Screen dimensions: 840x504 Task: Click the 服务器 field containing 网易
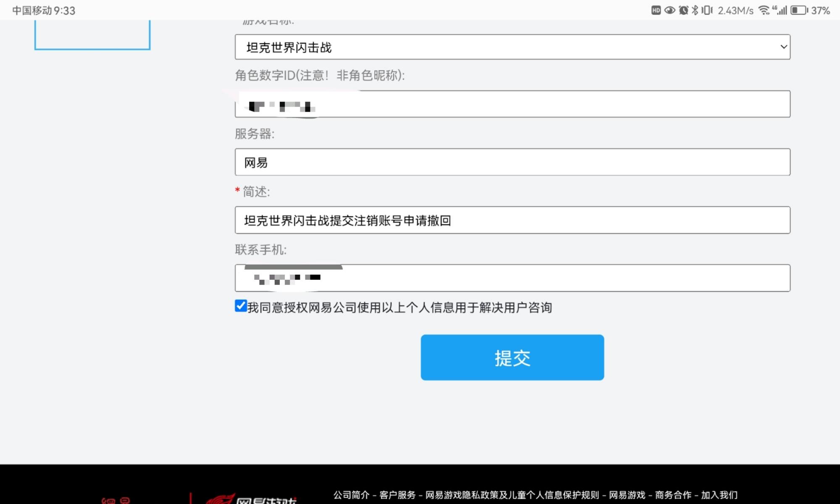tap(512, 162)
